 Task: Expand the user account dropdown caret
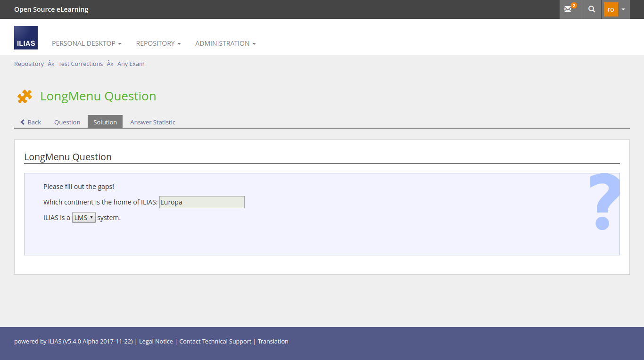coord(623,9)
